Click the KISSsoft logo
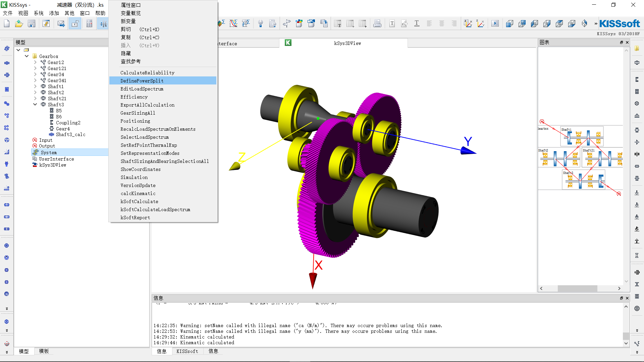This screenshot has width=644, height=362. pos(620,24)
